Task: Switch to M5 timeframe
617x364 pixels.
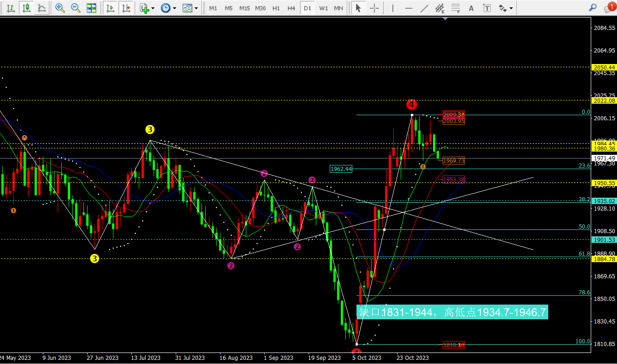Action: point(229,8)
